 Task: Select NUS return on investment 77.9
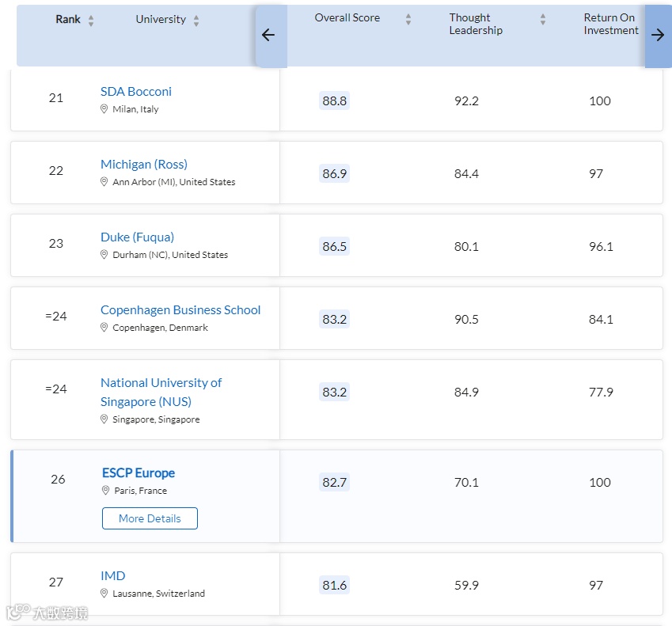click(601, 392)
